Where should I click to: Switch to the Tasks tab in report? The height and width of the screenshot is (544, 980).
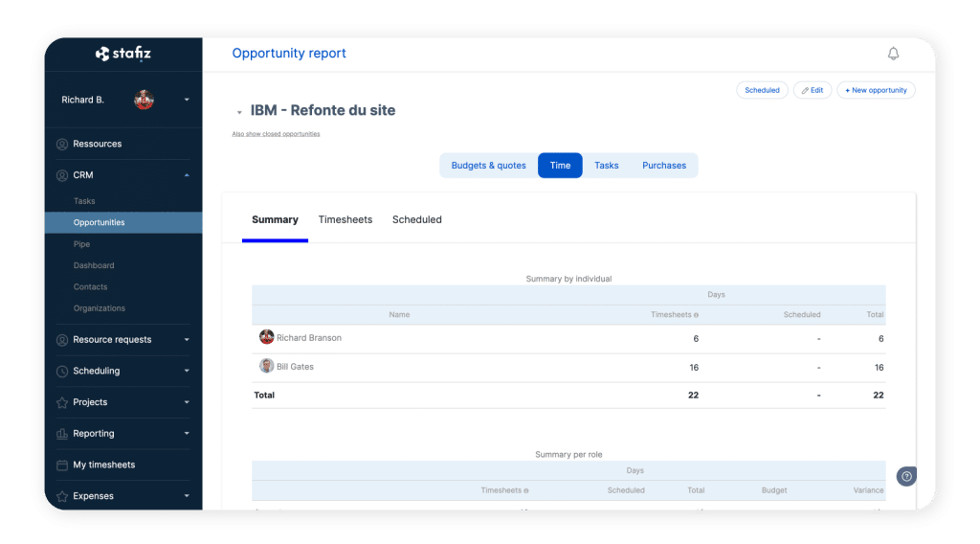click(x=606, y=166)
